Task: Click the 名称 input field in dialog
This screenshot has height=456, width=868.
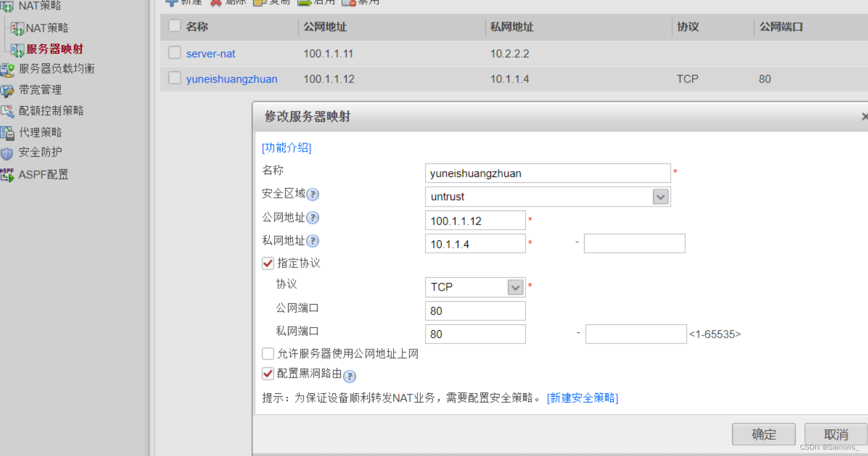Action: (x=548, y=173)
